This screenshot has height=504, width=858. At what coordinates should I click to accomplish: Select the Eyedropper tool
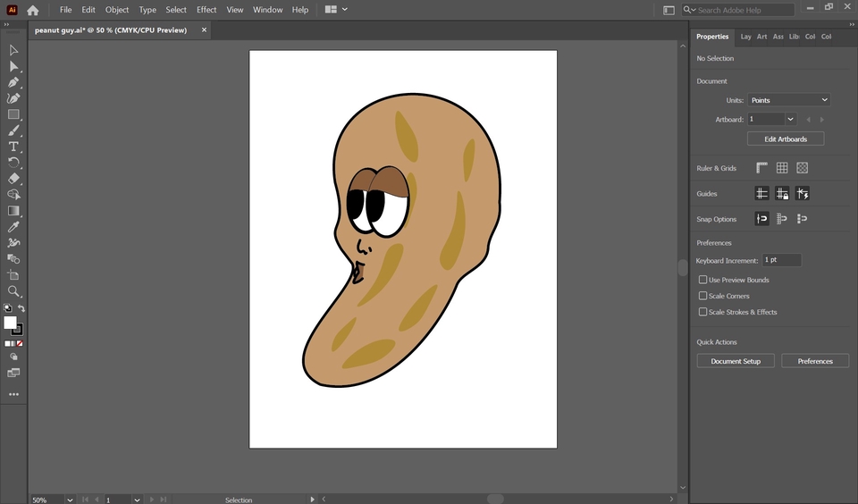pyautogui.click(x=13, y=227)
